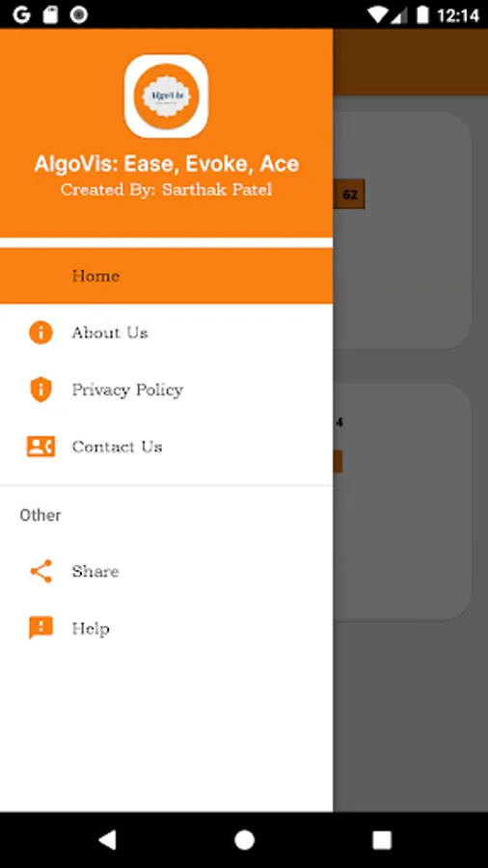Click the Privacy Policy shield icon

tap(41, 390)
